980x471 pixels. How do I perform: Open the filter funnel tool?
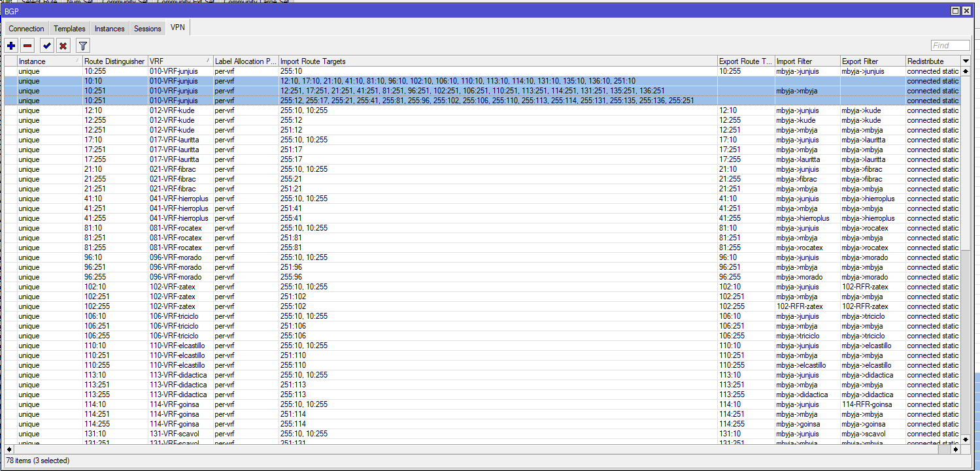click(82, 46)
